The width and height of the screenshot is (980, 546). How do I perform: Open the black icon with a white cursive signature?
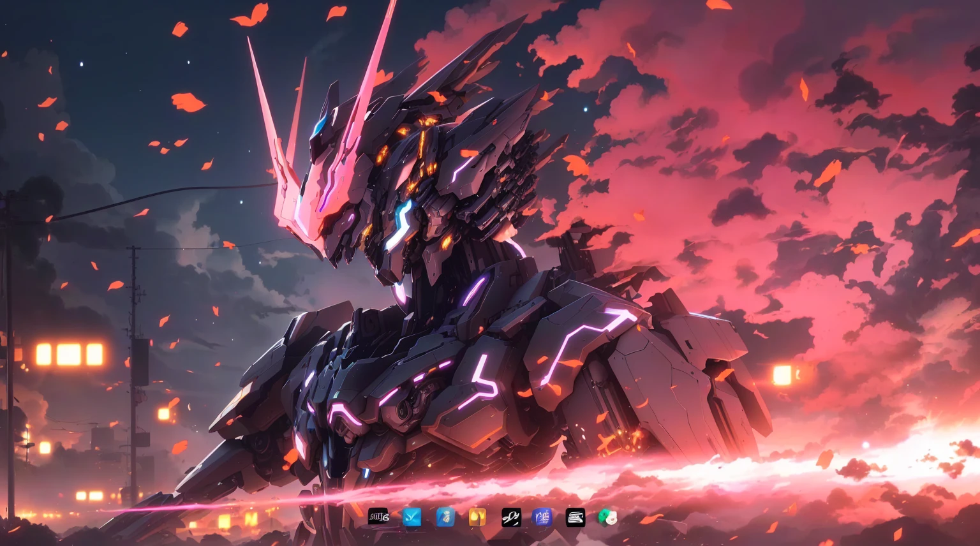[510, 517]
